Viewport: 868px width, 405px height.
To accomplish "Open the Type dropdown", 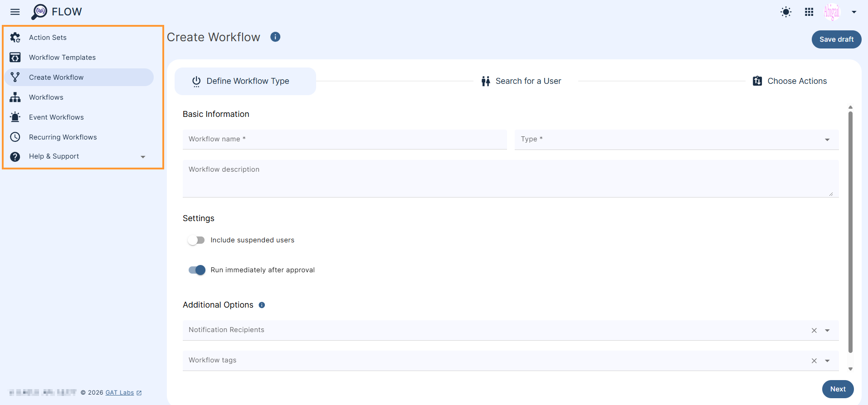I will coord(676,140).
